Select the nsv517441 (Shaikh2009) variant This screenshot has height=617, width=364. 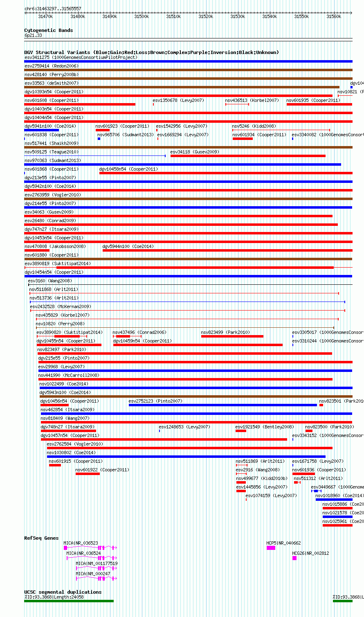[52, 144]
